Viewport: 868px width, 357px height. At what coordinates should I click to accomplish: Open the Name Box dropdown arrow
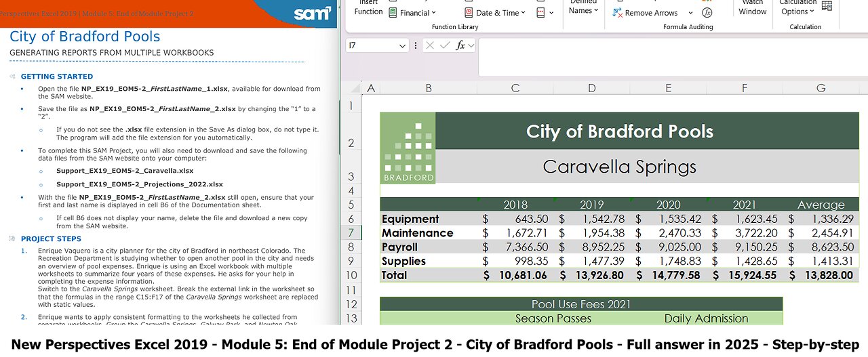401,45
